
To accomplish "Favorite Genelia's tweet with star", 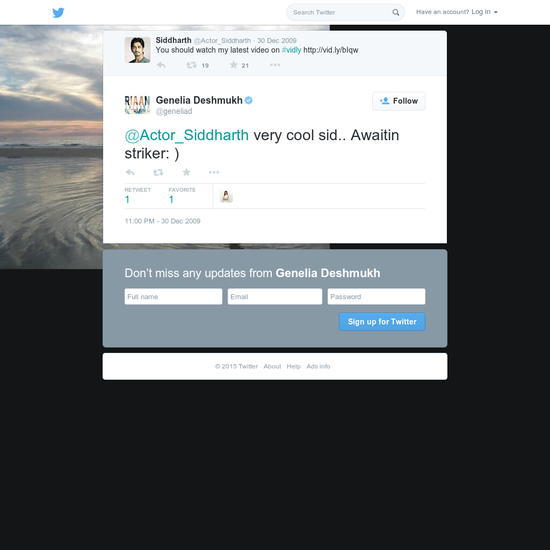I will tap(186, 172).
